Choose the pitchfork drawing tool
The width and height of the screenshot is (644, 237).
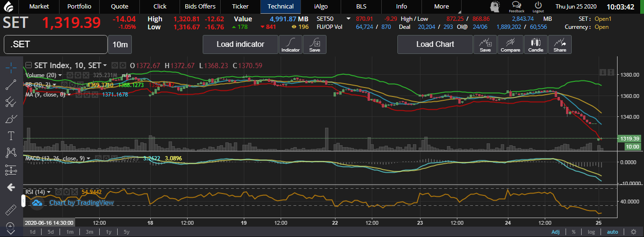[11, 102]
